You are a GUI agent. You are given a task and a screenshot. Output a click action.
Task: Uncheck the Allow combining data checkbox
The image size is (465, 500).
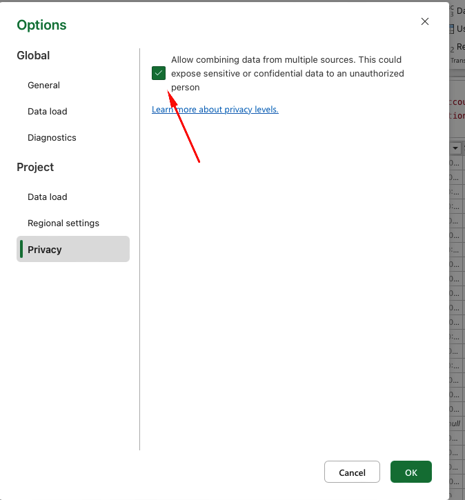159,73
